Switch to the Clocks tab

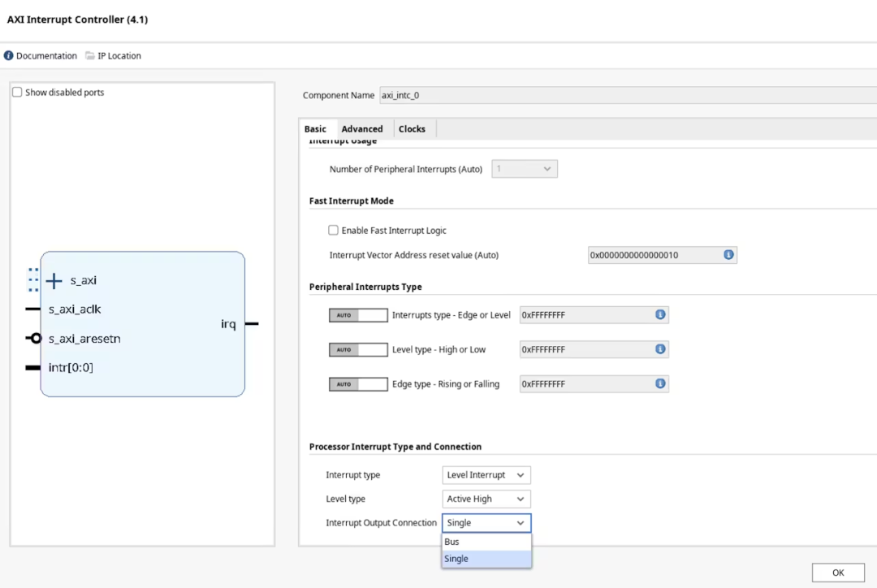412,129
